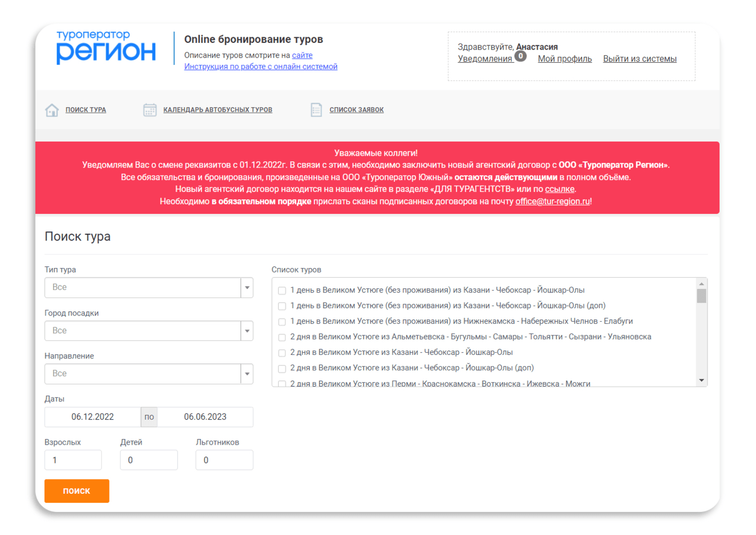Image resolution: width=756 pixels, height=535 pixels.
Task: Click the Детей count field
Action: click(x=149, y=460)
